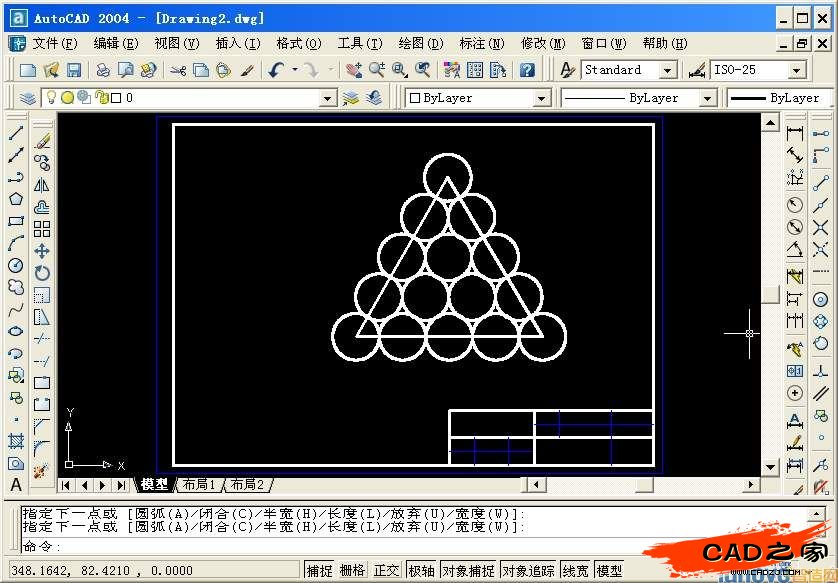Switch to the 布局1 layout tab
This screenshot has width=838, height=583.
(199, 485)
